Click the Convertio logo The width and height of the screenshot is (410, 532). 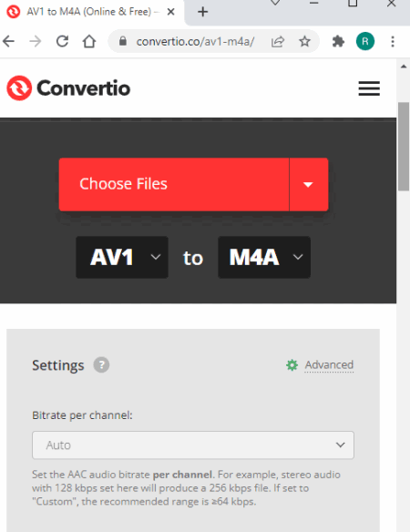coord(68,88)
